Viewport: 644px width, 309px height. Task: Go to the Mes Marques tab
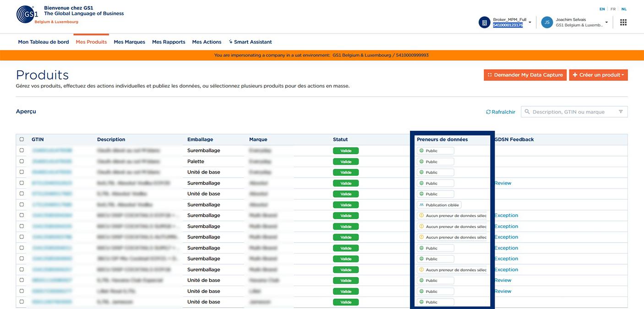point(129,42)
